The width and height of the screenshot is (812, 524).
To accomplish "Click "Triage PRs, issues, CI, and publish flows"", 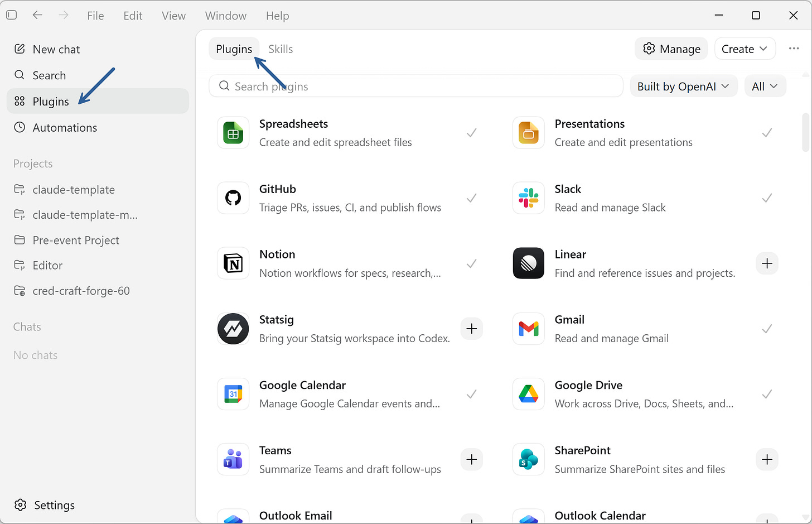I will [x=350, y=208].
